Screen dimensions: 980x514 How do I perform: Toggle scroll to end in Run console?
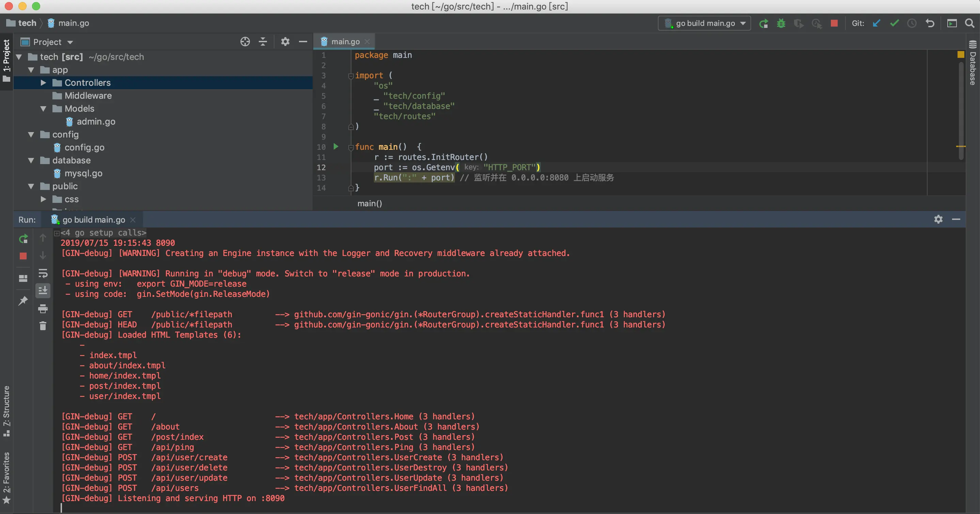click(x=43, y=291)
